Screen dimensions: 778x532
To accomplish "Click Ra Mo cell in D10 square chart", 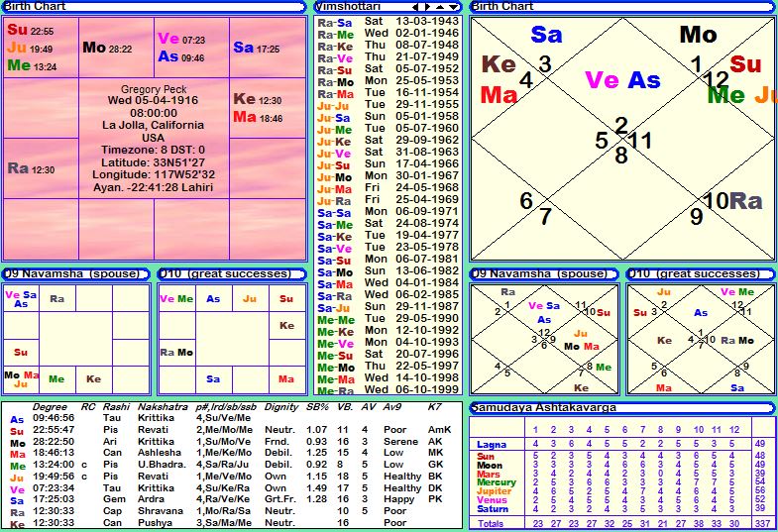I will click(x=176, y=353).
